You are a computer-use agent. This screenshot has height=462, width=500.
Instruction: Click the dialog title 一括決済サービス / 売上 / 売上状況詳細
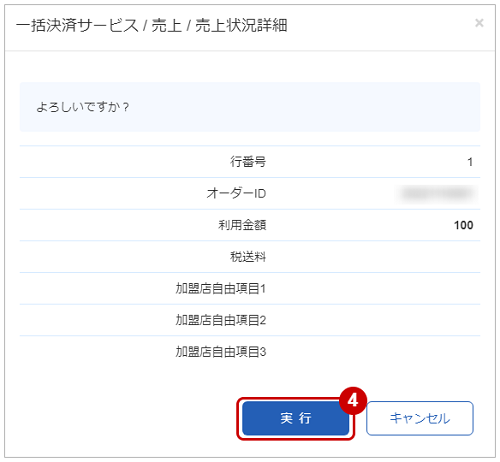click(x=152, y=25)
